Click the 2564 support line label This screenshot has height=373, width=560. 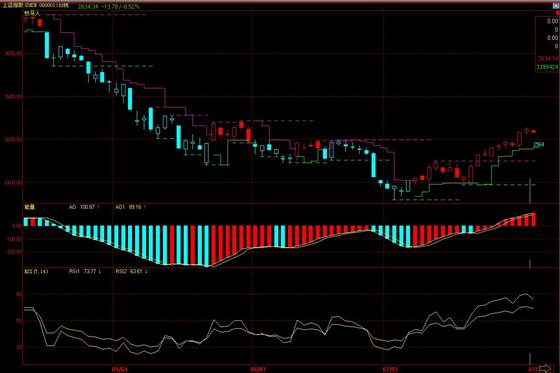pyautogui.click(x=539, y=144)
